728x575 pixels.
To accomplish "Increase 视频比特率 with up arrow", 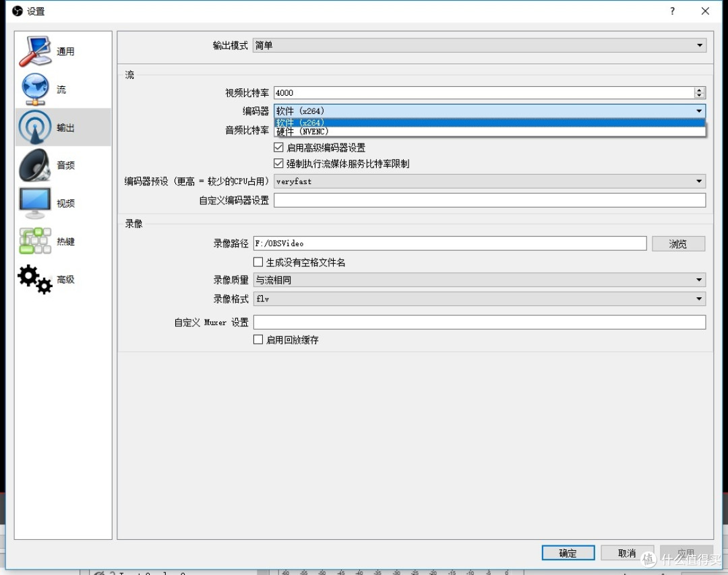I will 699,90.
